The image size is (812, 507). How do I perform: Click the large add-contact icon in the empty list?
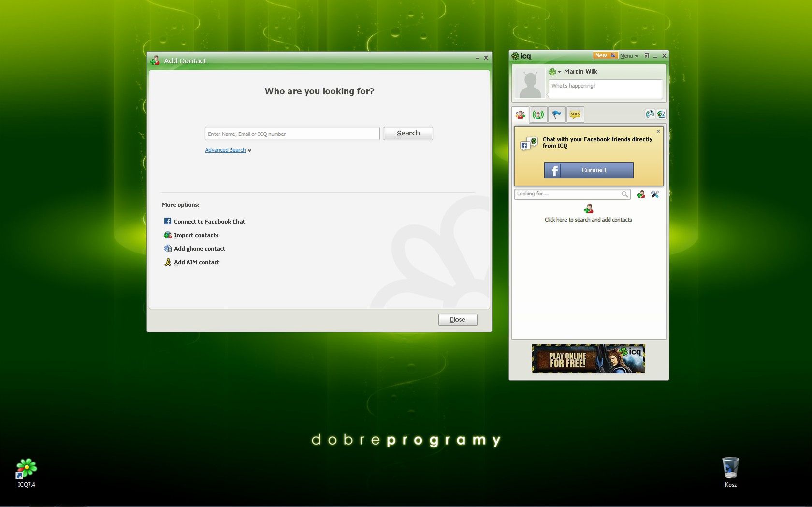coord(588,209)
